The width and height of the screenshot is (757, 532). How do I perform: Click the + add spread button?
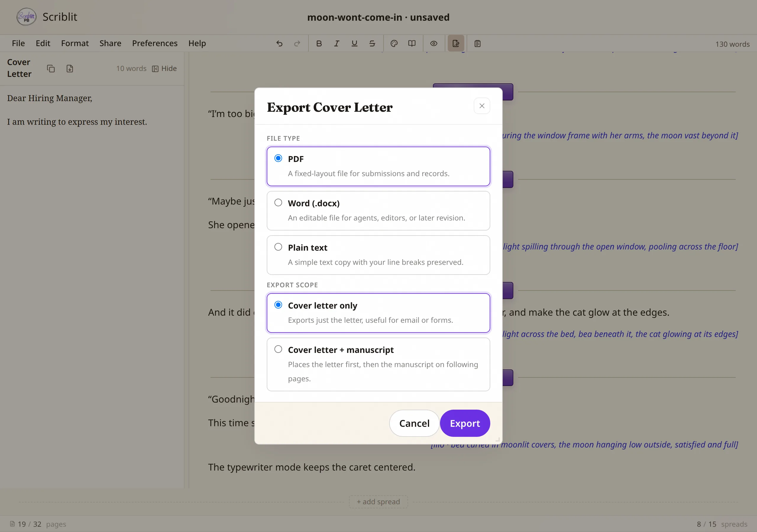pyautogui.click(x=378, y=502)
